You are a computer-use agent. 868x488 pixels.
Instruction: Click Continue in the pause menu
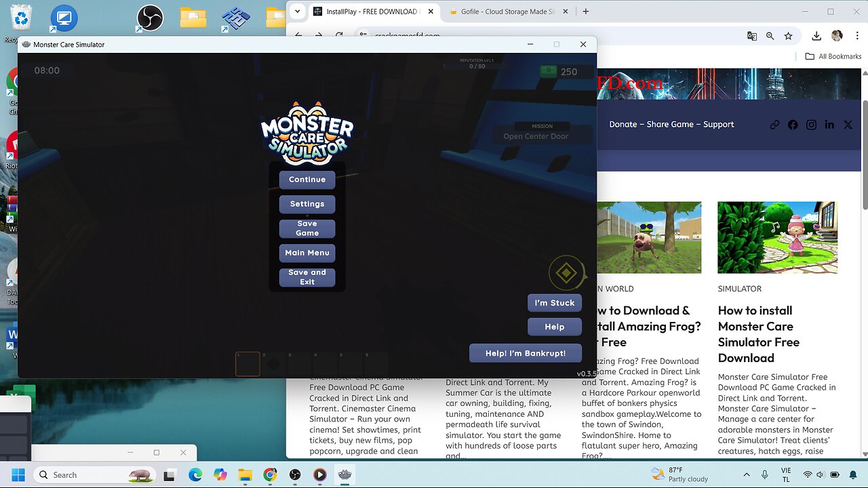pos(307,180)
